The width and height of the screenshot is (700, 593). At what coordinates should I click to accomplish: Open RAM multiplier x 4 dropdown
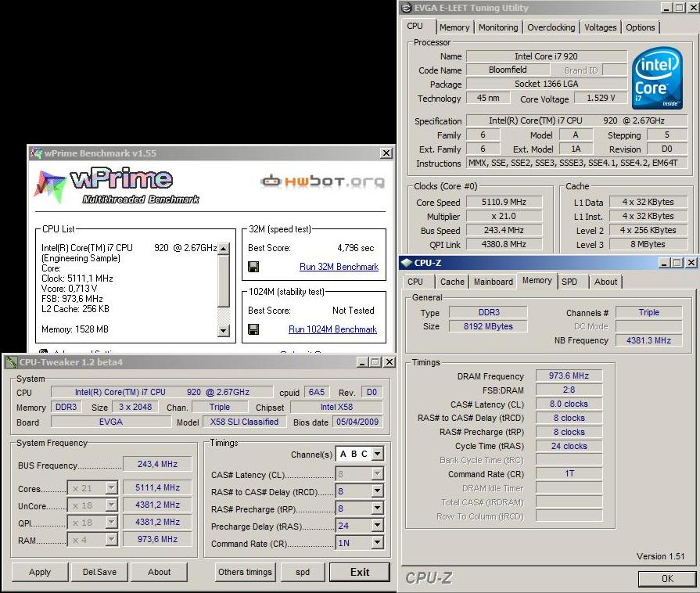click(x=112, y=540)
